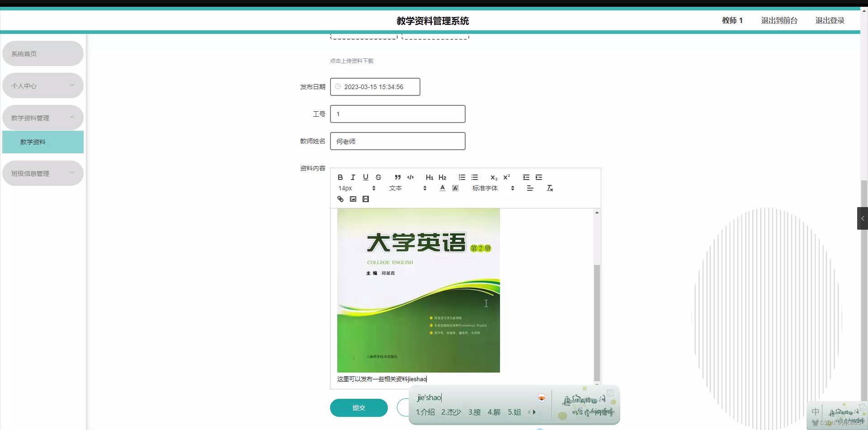Image resolution: width=868 pixels, height=430 pixels.
Task: Show next page of IME candidates
Action: [x=534, y=412]
